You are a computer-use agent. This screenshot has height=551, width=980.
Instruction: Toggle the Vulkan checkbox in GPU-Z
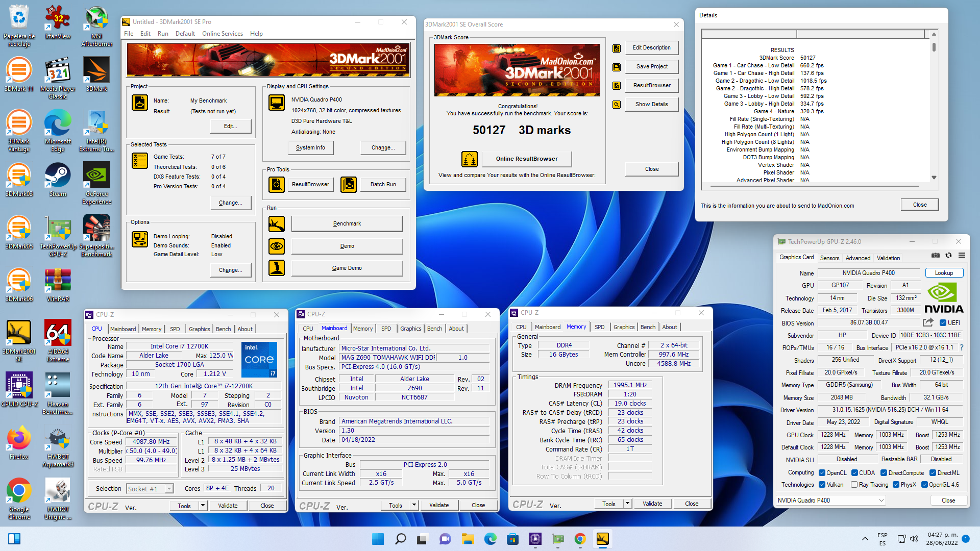(x=822, y=485)
